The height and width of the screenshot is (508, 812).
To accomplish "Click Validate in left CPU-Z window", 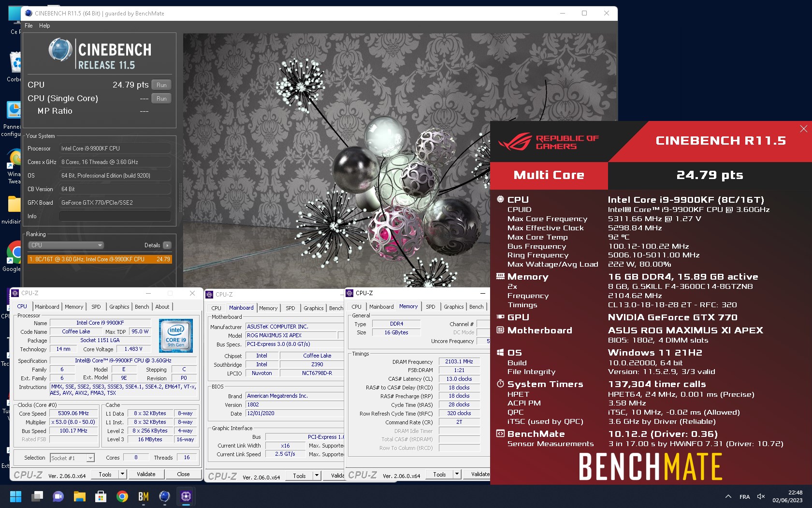I will click(x=146, y=474).
